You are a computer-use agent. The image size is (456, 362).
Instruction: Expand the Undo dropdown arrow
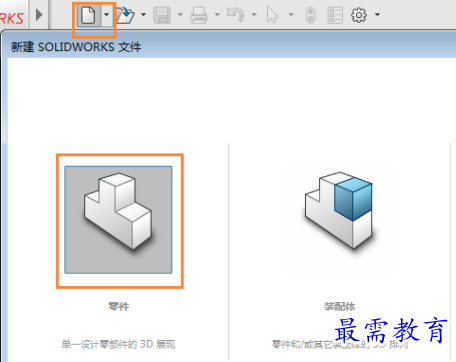click(x=254, y=15)
